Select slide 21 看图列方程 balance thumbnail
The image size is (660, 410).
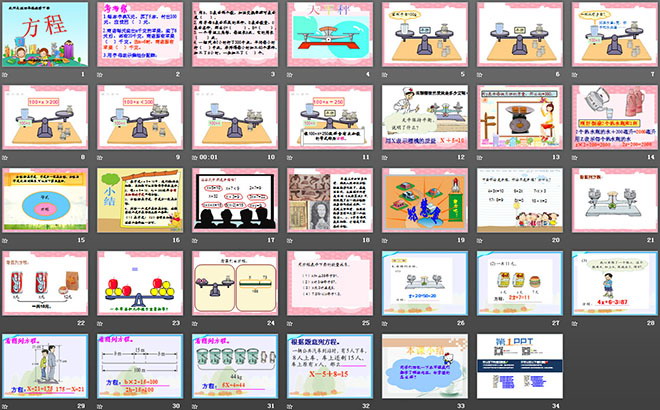(x=615, y=200)
